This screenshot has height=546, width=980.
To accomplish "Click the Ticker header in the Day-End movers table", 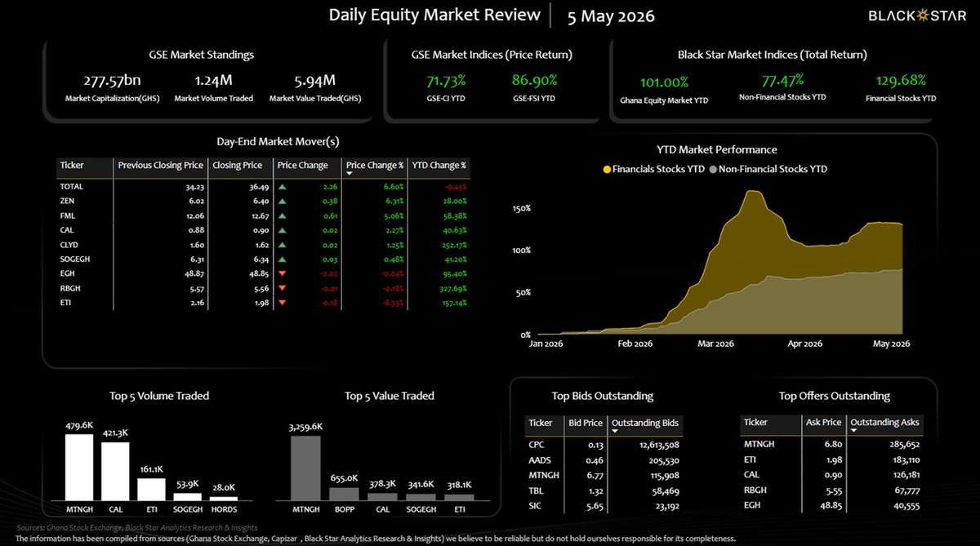I will tap(72, 165).
